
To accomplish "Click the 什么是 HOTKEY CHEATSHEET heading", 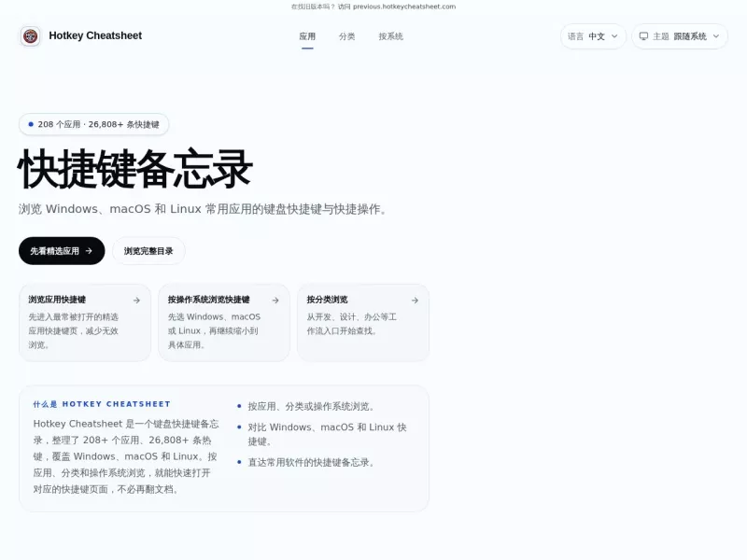I will pyautogui.click(x=102, y=404).
